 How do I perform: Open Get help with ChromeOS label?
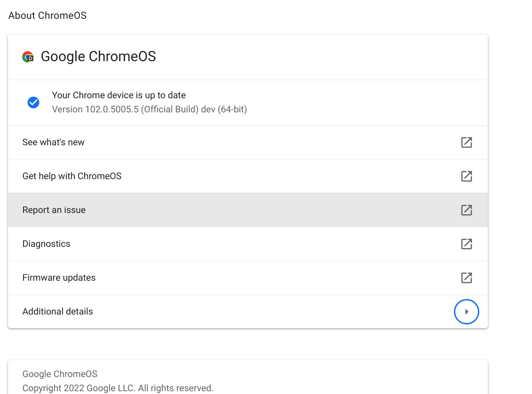tap(72, 176)
